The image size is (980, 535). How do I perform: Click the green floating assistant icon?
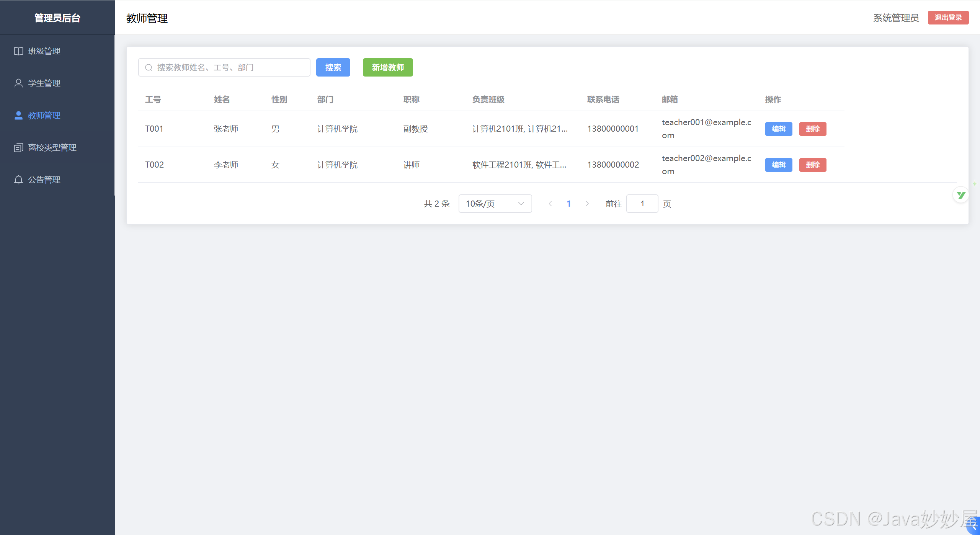[x=961, y=195]
